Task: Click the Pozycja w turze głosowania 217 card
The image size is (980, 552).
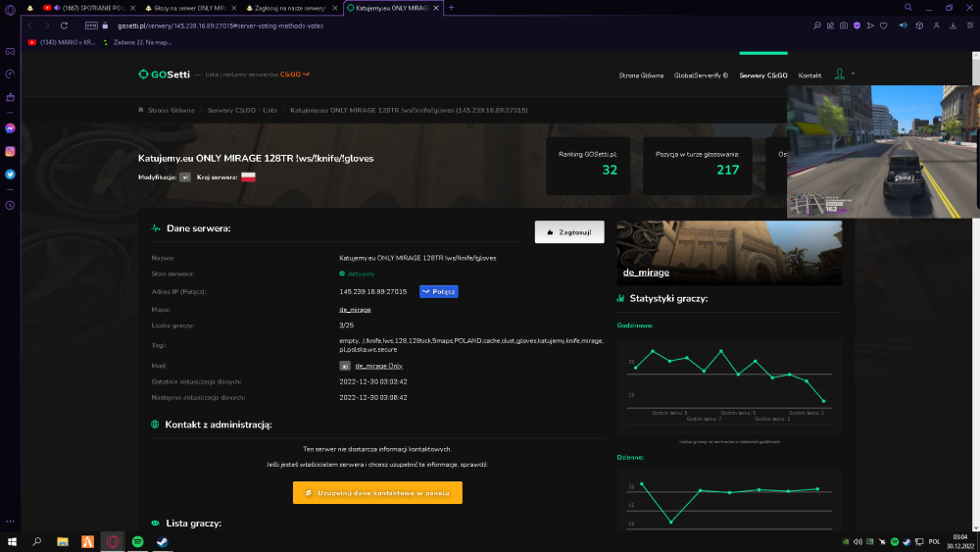Action: click(x=698, y=166)
